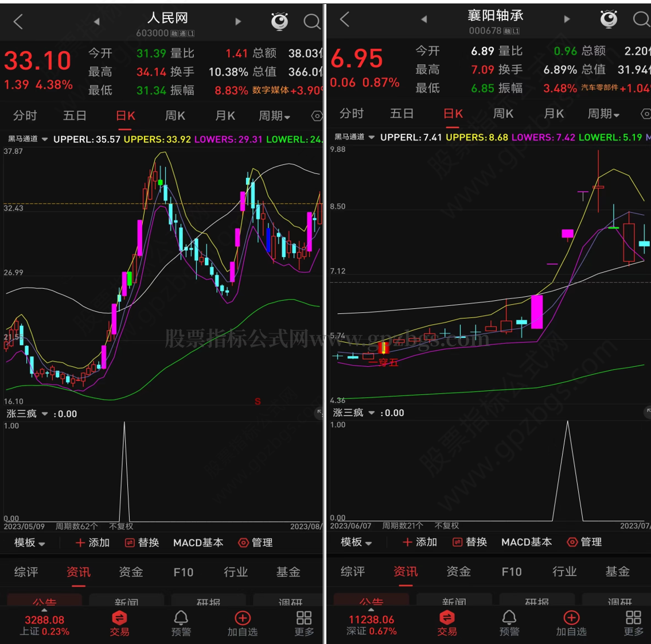
Task: Open 模板 template dropdown on 人民网 panel
Action: point(29,542)
